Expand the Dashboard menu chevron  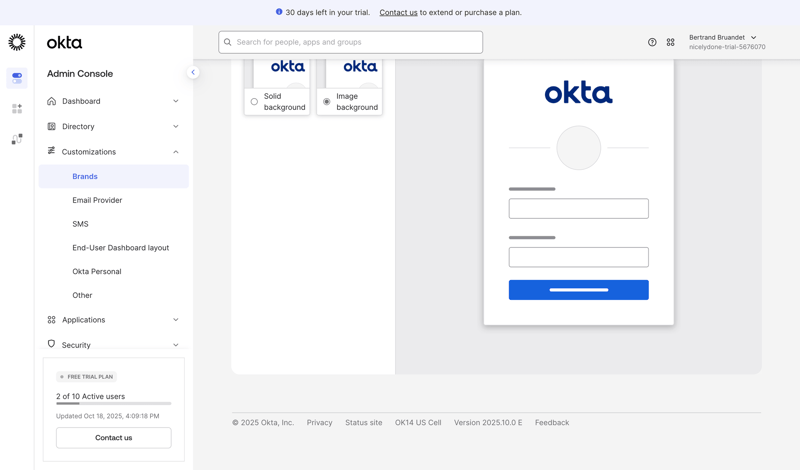[176, 101]
